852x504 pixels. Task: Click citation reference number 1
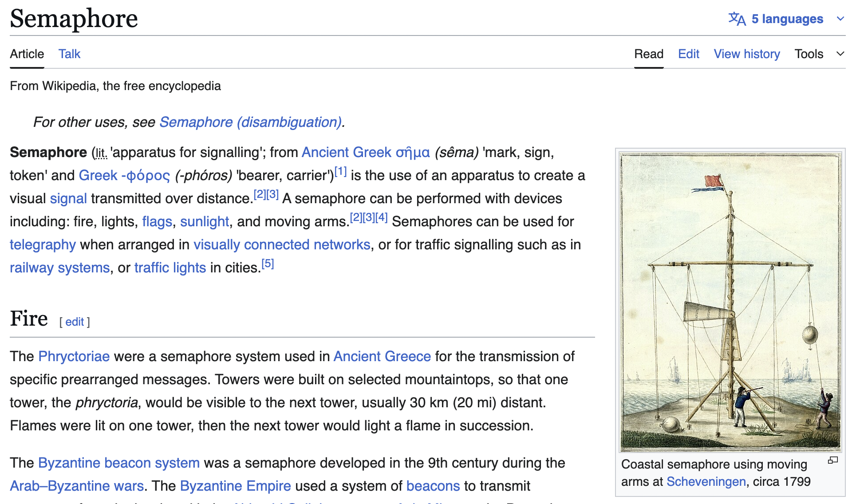[x=340, y=171]
